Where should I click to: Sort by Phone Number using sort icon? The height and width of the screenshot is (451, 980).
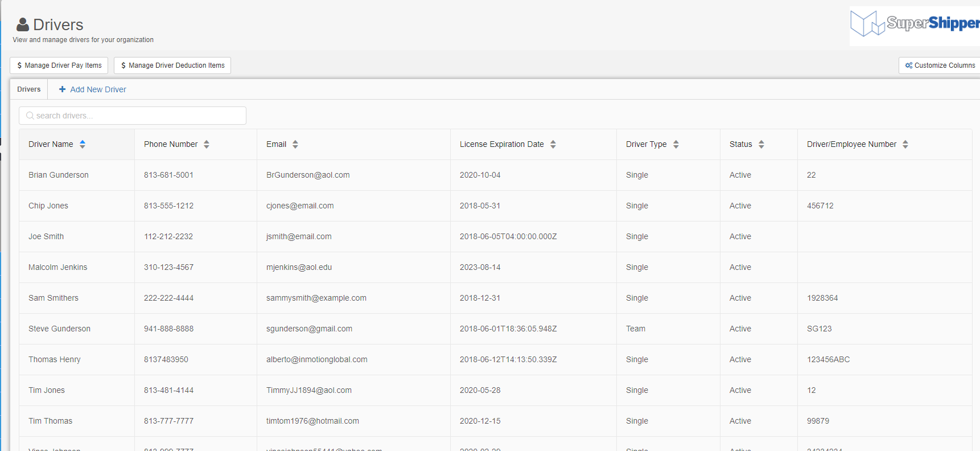207,144
